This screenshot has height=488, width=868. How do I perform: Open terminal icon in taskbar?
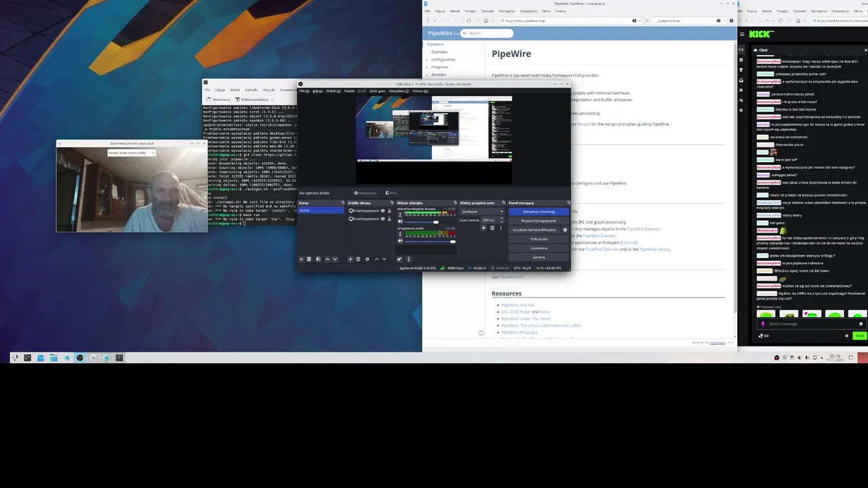click(119, 358)
